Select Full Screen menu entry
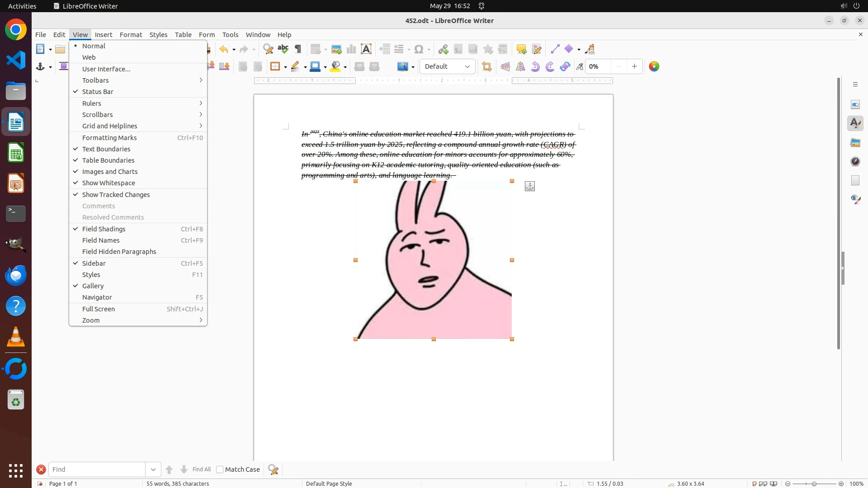Image resolution: width=868 pixels, height=488 pixels. tap(99, 309)
